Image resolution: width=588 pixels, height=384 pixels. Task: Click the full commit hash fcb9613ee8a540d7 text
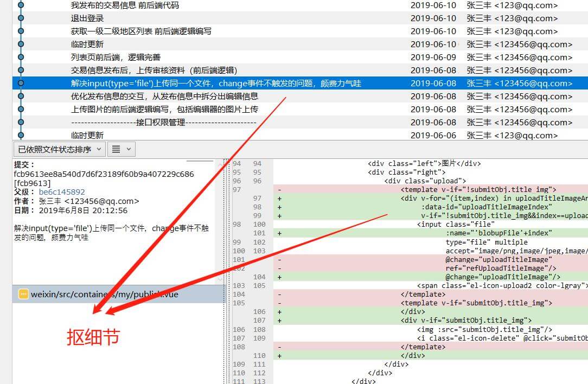(104, 174)
